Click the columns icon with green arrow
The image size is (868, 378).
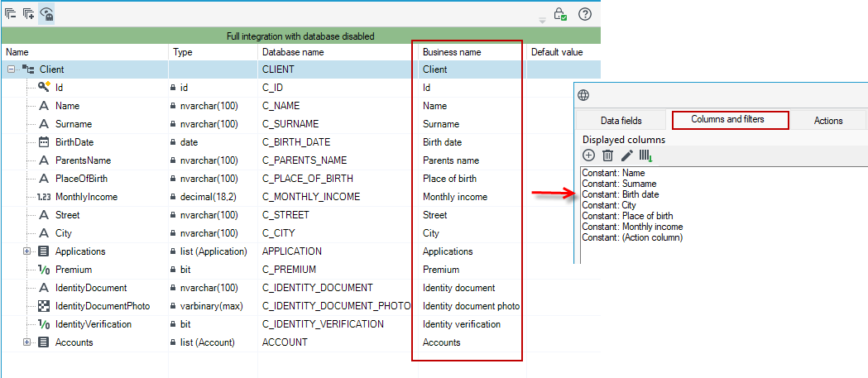point(646,156)
